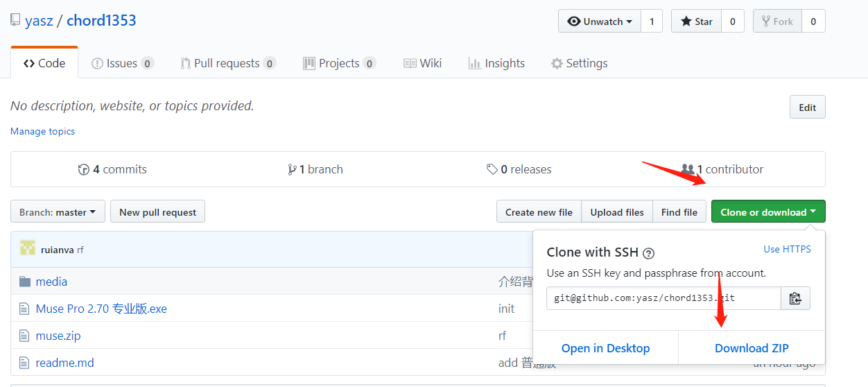
Task: Click the init commit message
Action: click(506, 309)
